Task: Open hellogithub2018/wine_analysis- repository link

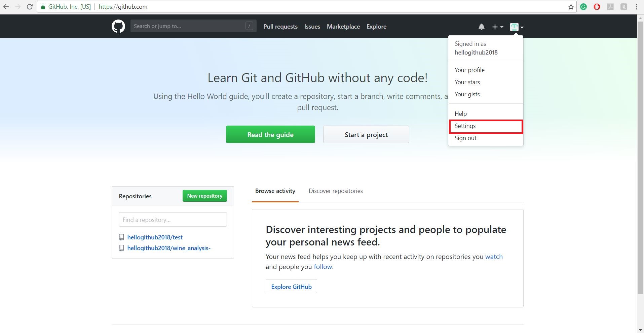Action: pos(169,248)
